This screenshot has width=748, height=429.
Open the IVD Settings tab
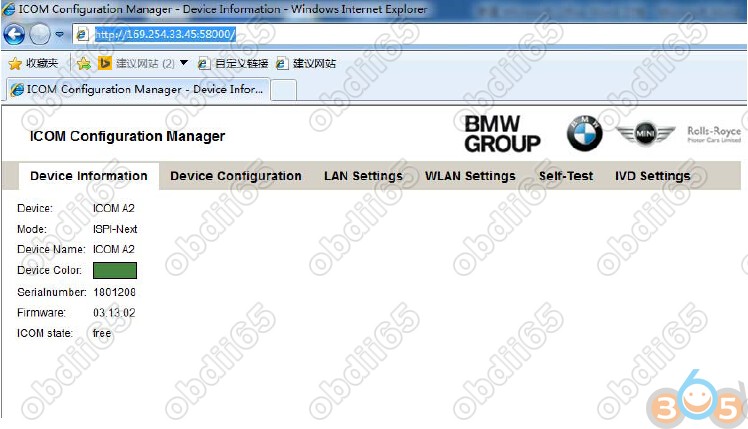(x=653, y=176)
